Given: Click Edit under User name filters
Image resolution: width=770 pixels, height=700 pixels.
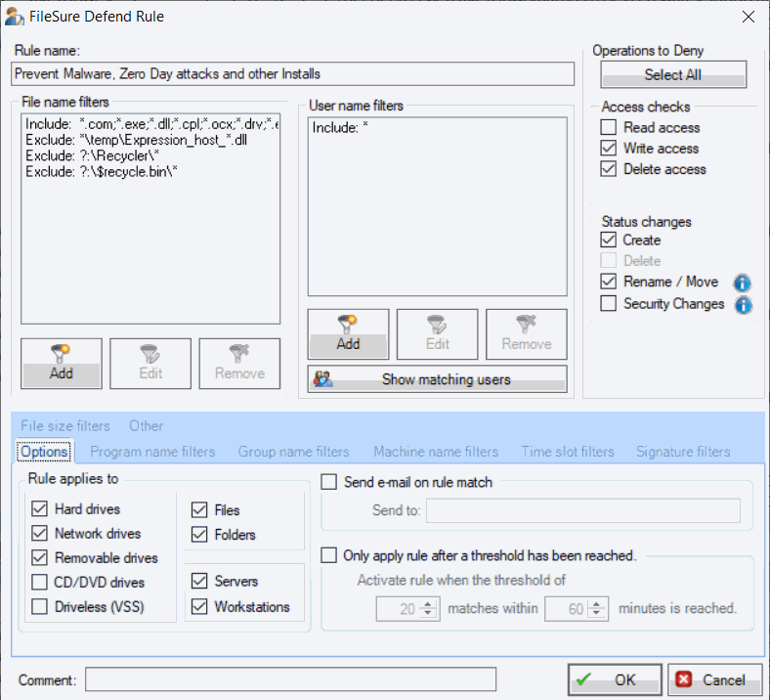Looking at the screenshot, I should 437,334.
